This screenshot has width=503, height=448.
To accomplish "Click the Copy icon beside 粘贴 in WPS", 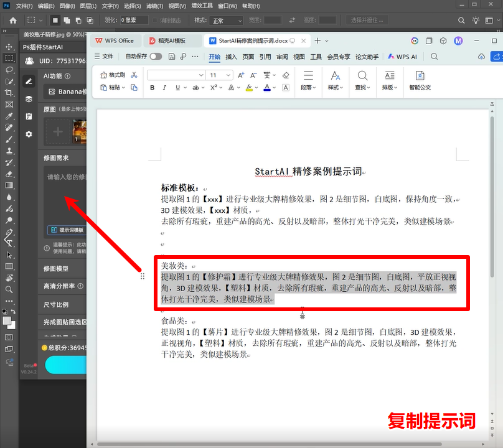I will click(134, 88).
